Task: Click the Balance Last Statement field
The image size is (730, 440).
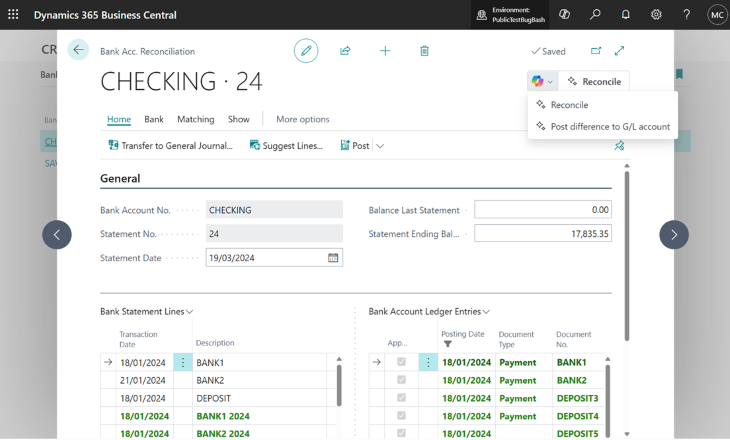Action: pyautogui.click(x=542, y=210)
